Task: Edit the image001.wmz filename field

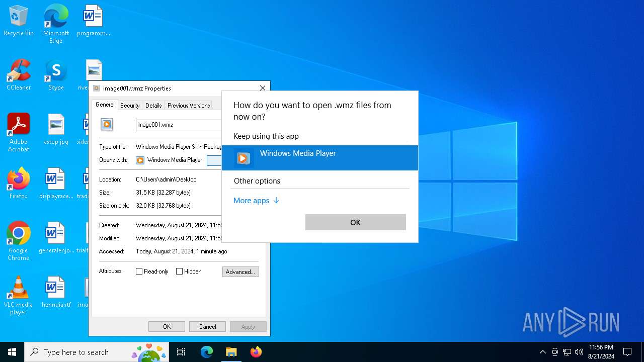Action: click(179, 125)
